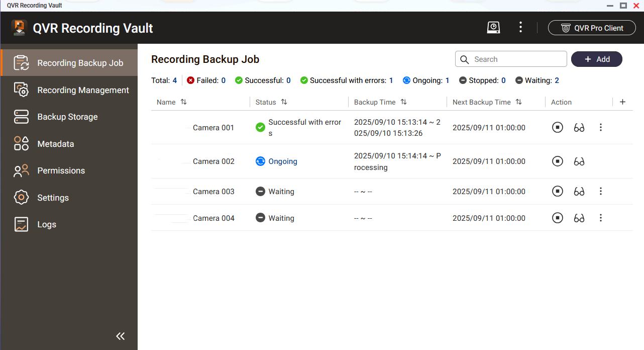Stop the Camera 004 backup job
644x350 pixels.
(557, 218)
